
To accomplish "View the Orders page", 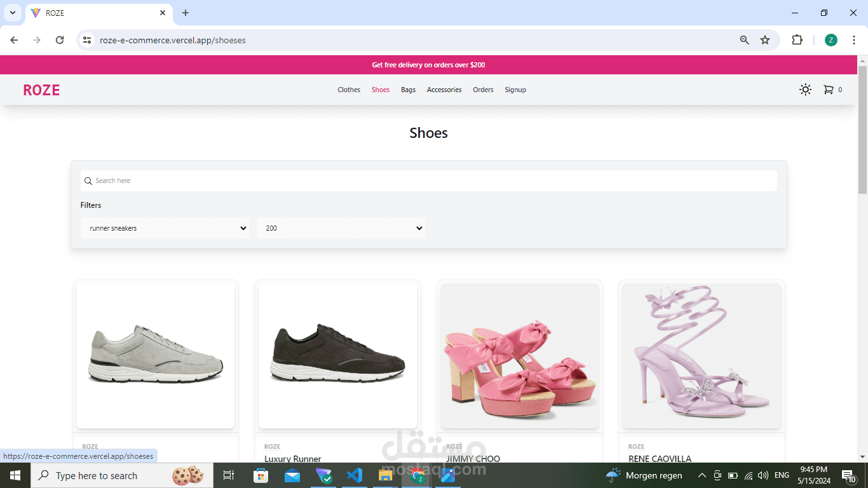I will (x=483, y=90).
